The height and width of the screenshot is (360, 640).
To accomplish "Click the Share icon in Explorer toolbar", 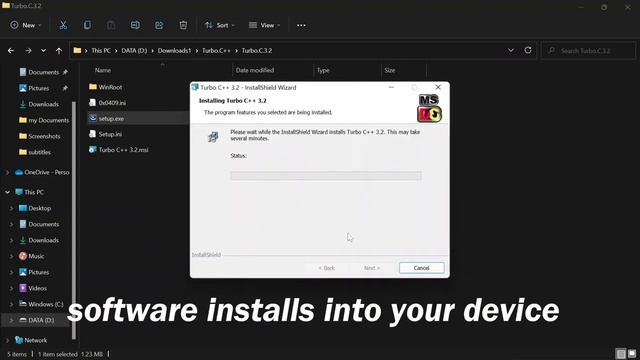I will 159,25.
